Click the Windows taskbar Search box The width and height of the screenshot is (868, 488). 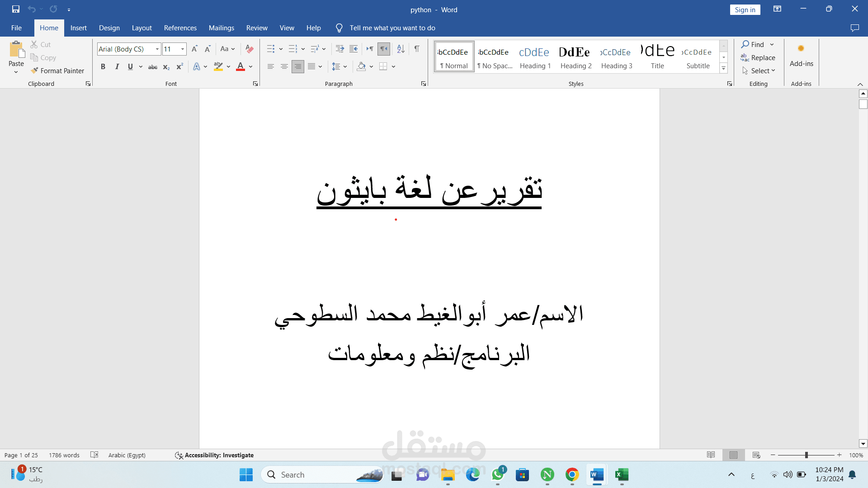pyautogui.click(x=322, y=475)
